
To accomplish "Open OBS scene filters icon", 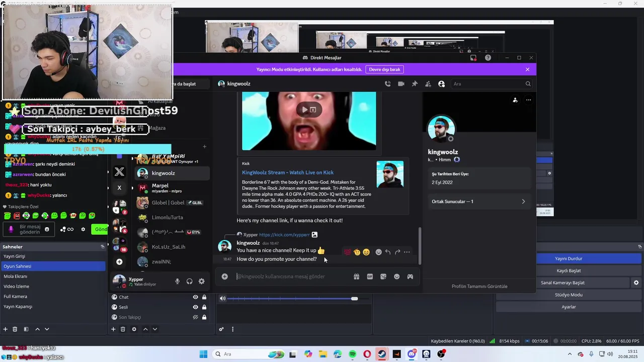I will point(26,329).
